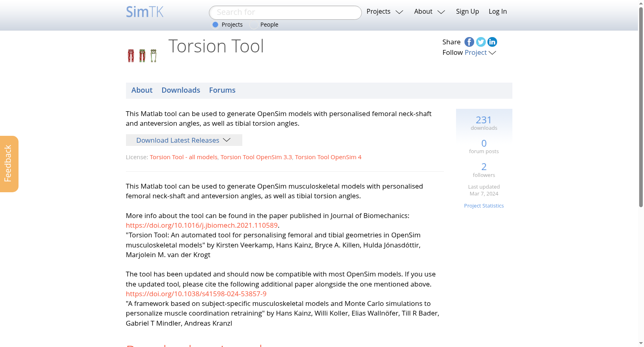This screenshot has width=644, height=347.
Task: Open the Sign Up page
Action: (467, 12)
